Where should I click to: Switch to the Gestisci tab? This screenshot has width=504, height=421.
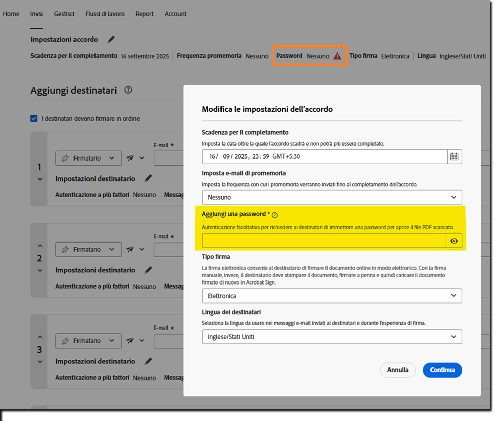(x=64, y=14)
